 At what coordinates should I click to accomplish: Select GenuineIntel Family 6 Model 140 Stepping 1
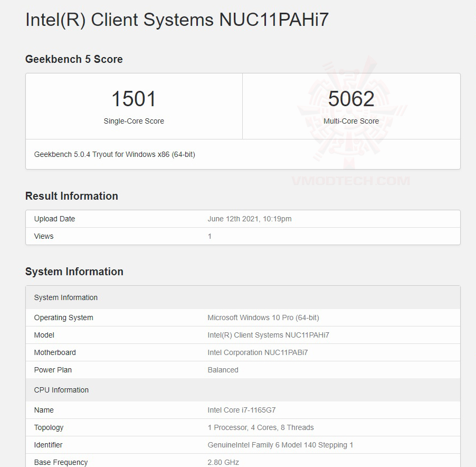pos(281,445)
